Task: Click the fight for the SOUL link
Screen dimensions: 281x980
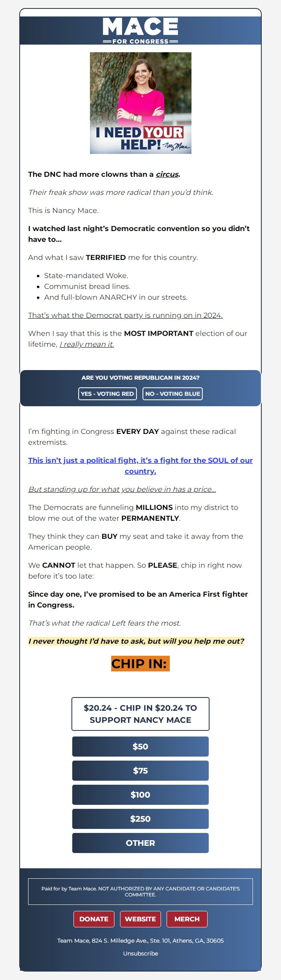Action: point(140,465)
